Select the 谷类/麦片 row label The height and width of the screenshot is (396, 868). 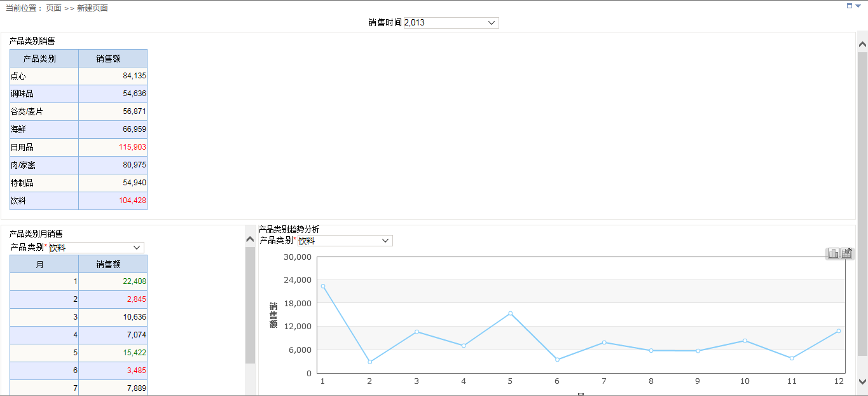(27, 111)
